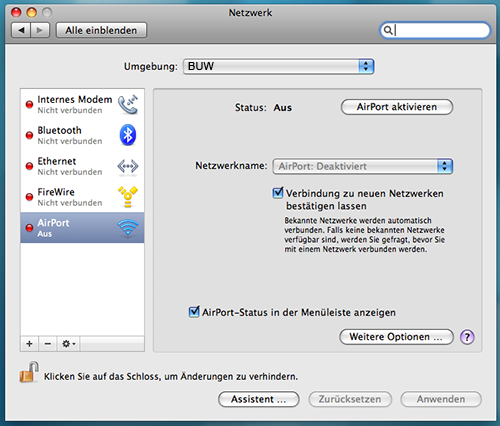Uncheck 'AirPort-Status in der Menüleiste anzeigen'

tap(194, 312)
